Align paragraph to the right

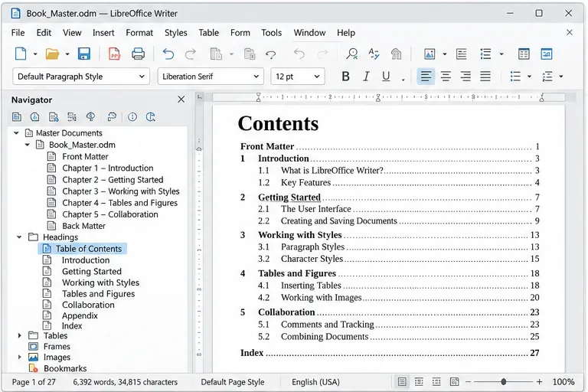click(465, 77)
